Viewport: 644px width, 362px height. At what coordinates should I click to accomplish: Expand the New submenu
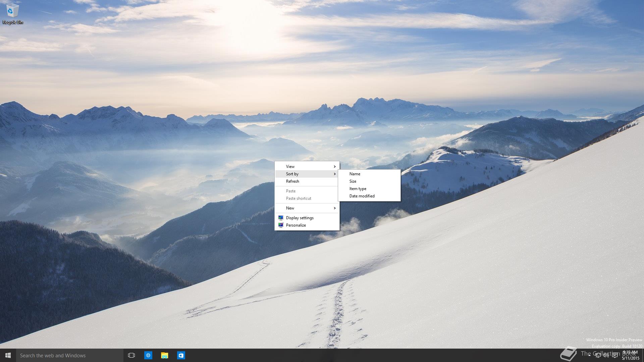(307, 208)
